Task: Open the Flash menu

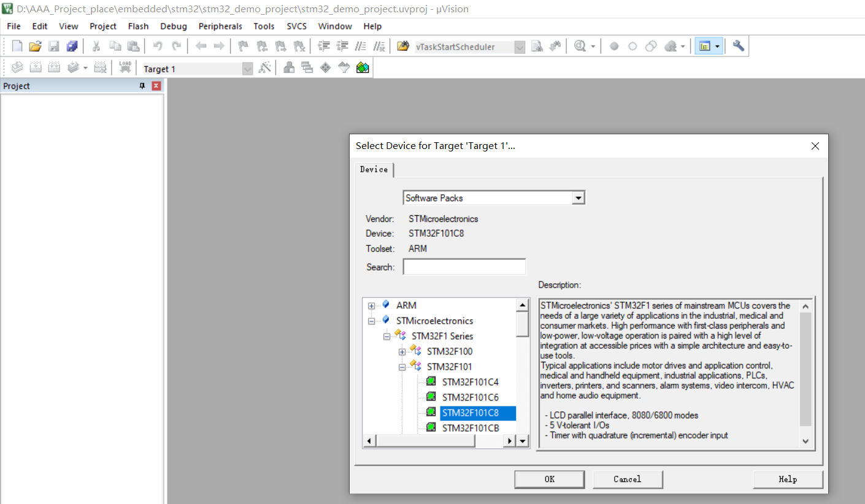Action: [x=138, y=26]
